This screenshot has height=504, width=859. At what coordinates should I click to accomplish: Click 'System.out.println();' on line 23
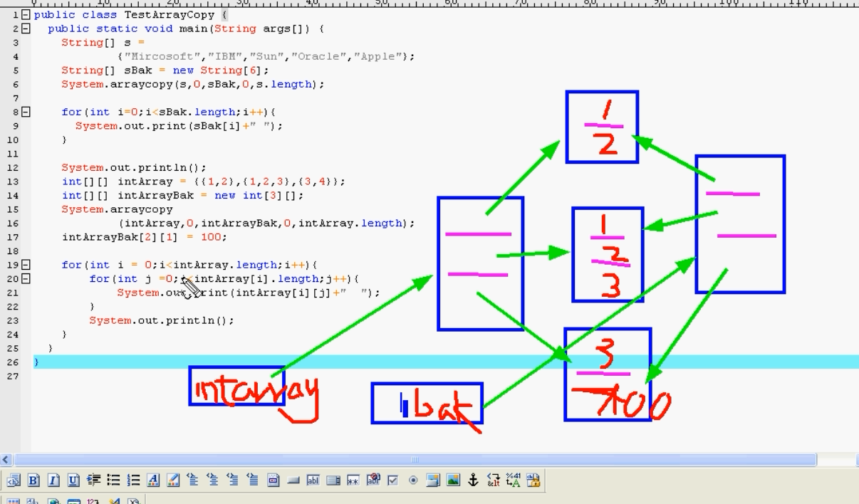(162, 320)
